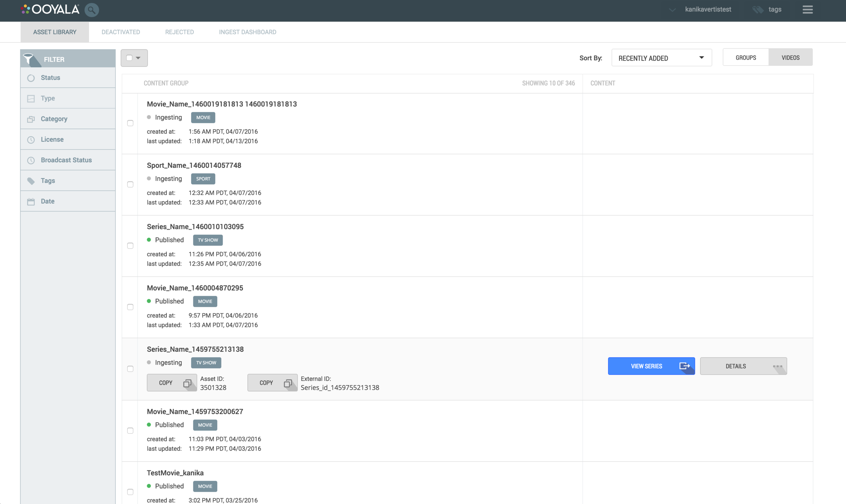Click the Date calendar icon

[31, 202]
